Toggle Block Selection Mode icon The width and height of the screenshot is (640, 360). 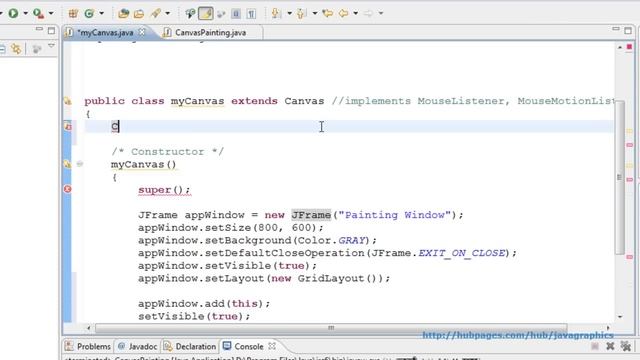tap(236, 14)
